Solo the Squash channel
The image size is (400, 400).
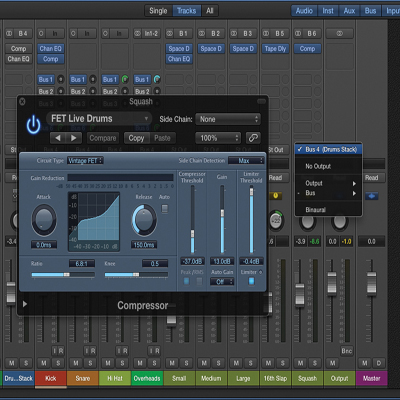(315, 363)
